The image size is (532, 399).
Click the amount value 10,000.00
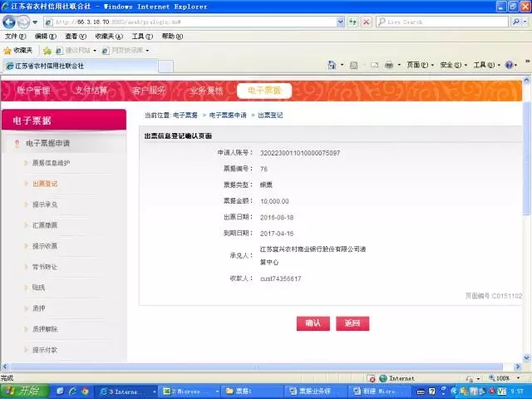pyautogui.click(x=274, y=201)
